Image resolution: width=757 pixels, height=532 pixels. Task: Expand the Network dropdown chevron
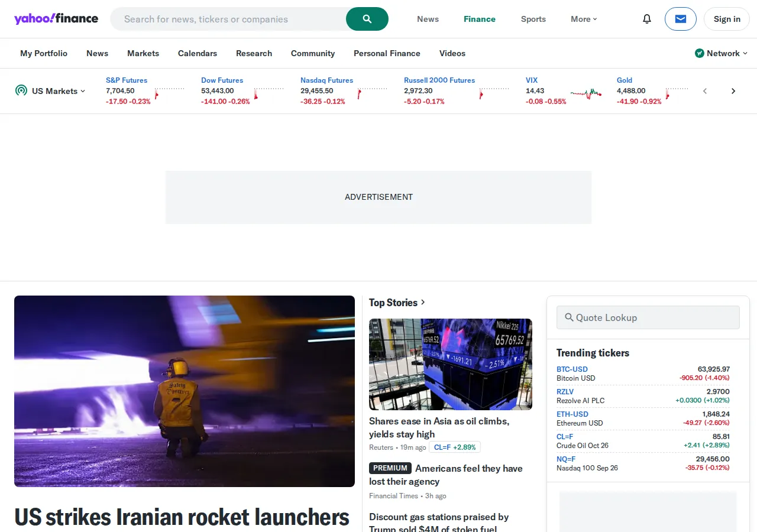tap(745, 53)
